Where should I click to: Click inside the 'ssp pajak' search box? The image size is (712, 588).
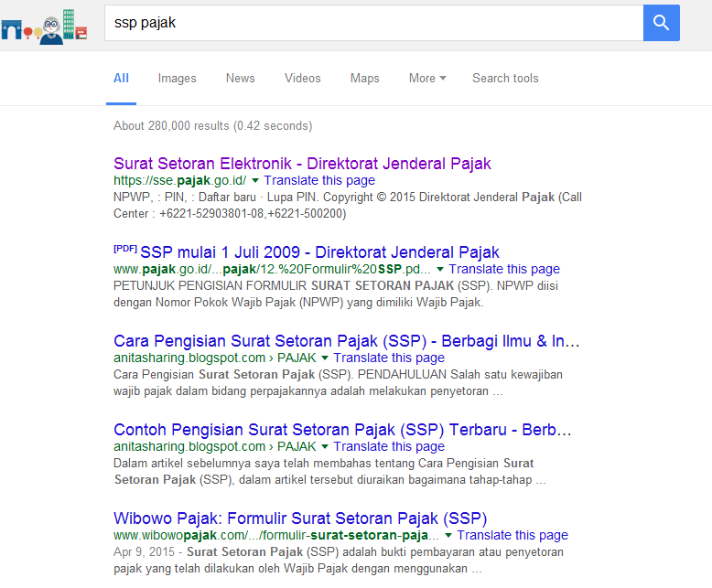click(x=373, y=23)
